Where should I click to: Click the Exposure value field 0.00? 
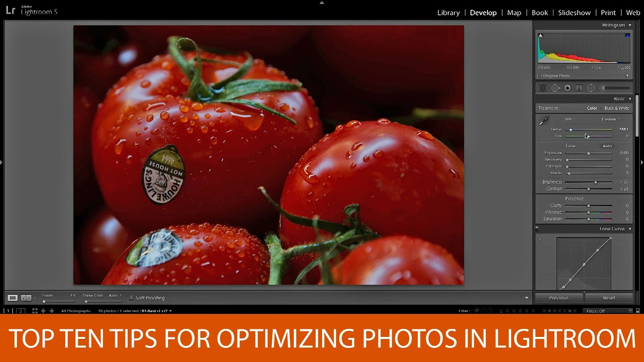click(x=624, y=153)
